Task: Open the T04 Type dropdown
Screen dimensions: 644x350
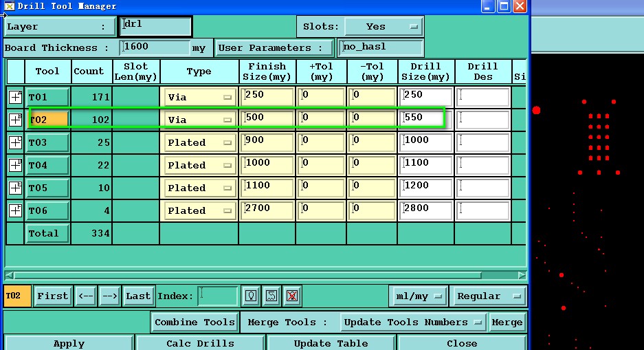Action: click(x=199, y=165)
